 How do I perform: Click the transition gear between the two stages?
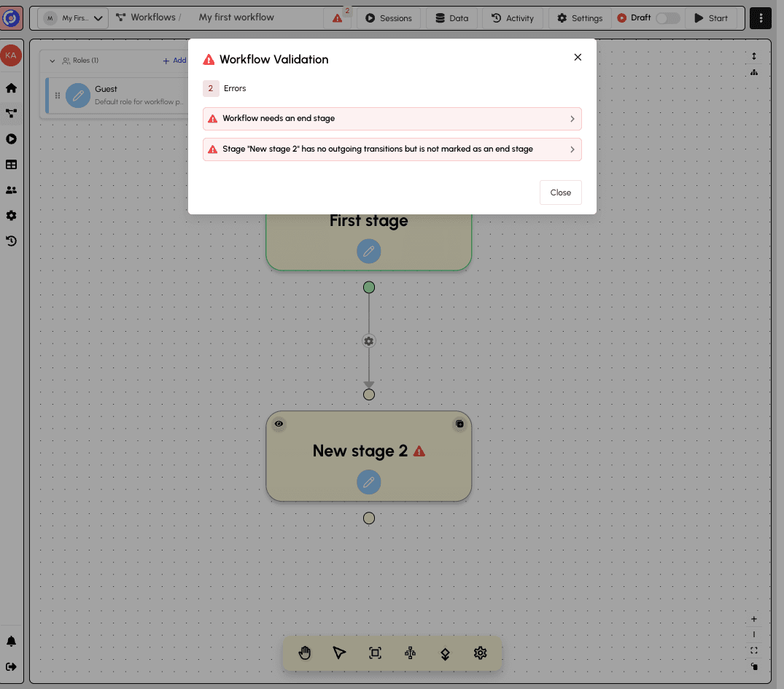[x=369, y=340]
